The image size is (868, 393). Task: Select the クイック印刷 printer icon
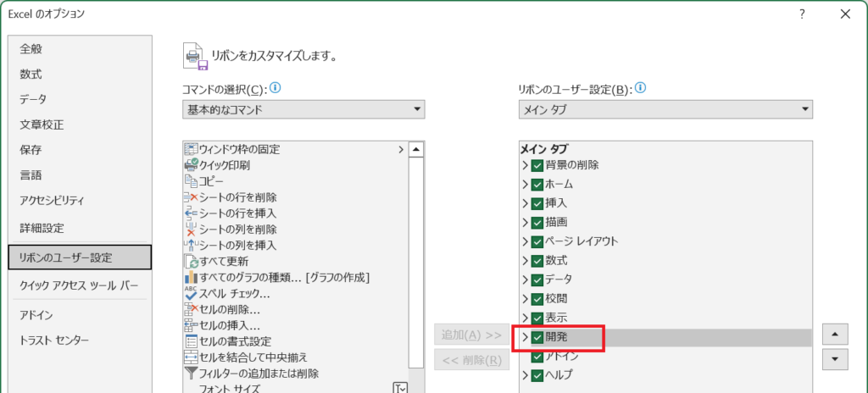tap(191, 164)
